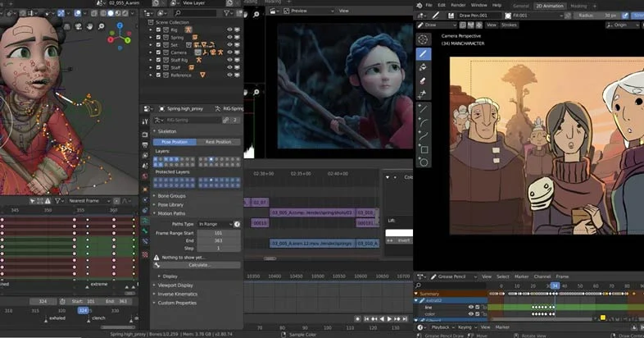Open the Object Data armature properties tab
Image resolution: width=644 pixels, height=338 pixels.
coord(145,221)
